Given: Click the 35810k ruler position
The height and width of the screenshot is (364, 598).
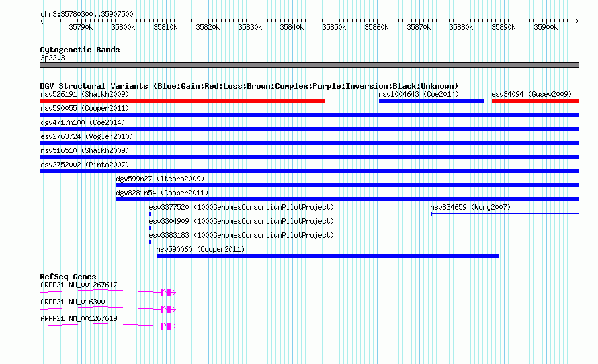Looking at the screenshot, I should 165,27.
